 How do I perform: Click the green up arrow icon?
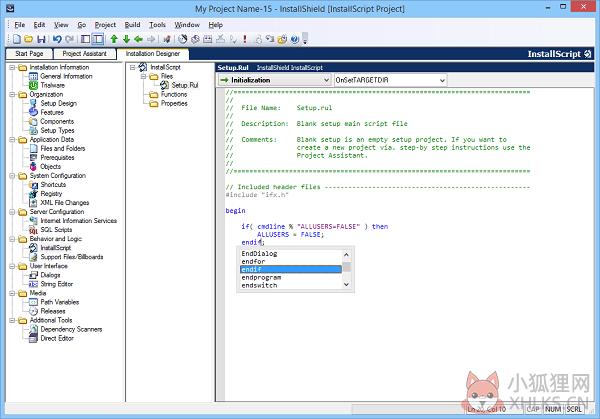[114, 39]
